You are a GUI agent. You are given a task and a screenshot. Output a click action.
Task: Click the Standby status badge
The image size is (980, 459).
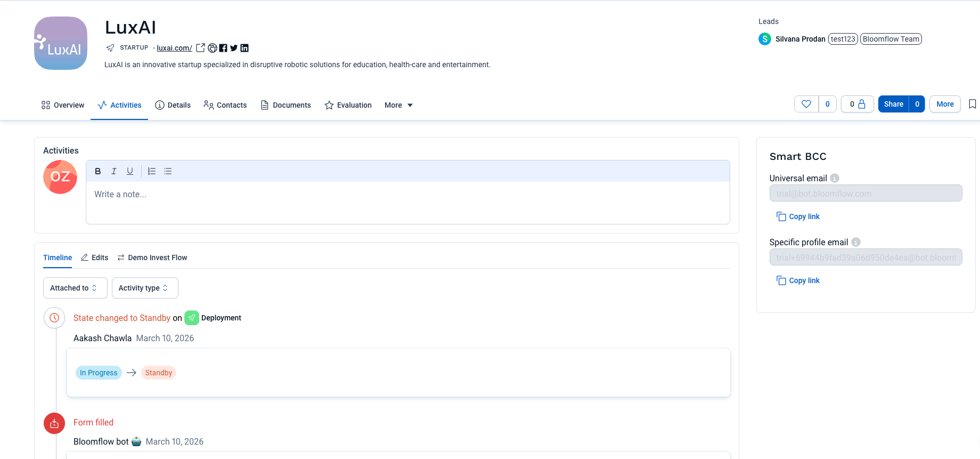coord(159,373)
